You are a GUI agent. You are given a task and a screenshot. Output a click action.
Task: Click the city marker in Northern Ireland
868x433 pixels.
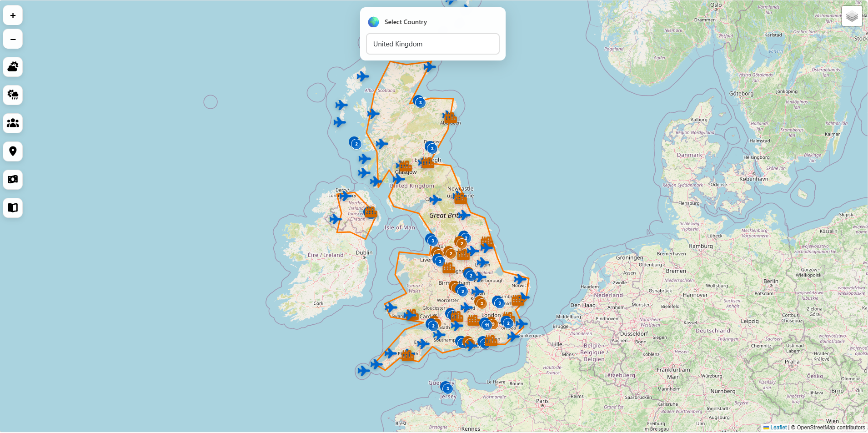(371, 211)
